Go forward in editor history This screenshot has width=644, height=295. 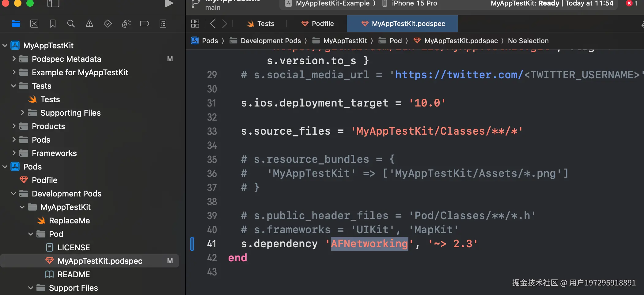pyautogui.click(x=225, y=24)
